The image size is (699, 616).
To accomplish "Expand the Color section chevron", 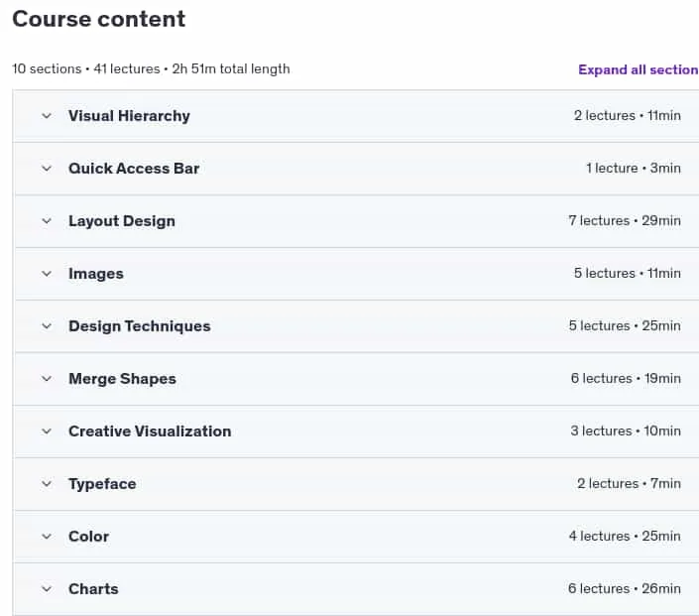I will 47,537.
